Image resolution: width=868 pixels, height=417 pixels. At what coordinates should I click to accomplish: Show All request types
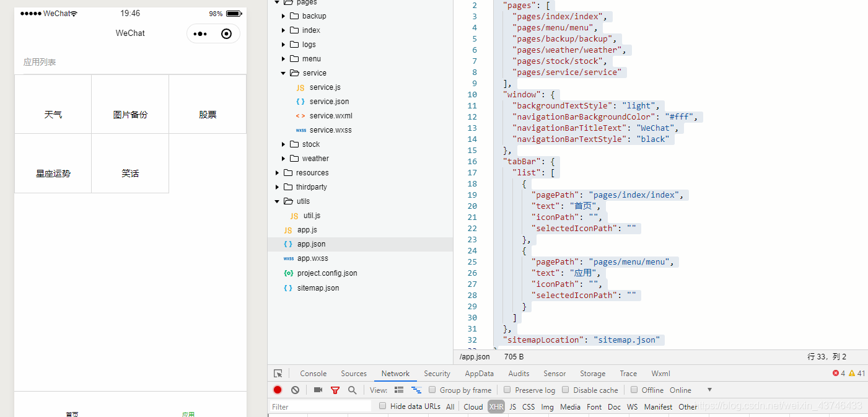[x=450, y=406]
